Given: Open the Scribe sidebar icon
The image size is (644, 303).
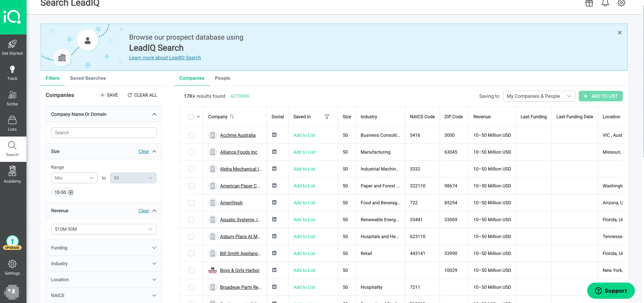Looking at the screenshot, I should click(x=12, y=98).
